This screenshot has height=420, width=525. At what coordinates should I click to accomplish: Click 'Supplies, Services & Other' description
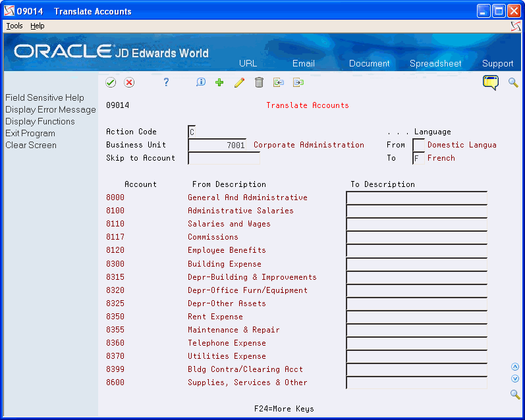pyautogui.click(x=248, y=382)
